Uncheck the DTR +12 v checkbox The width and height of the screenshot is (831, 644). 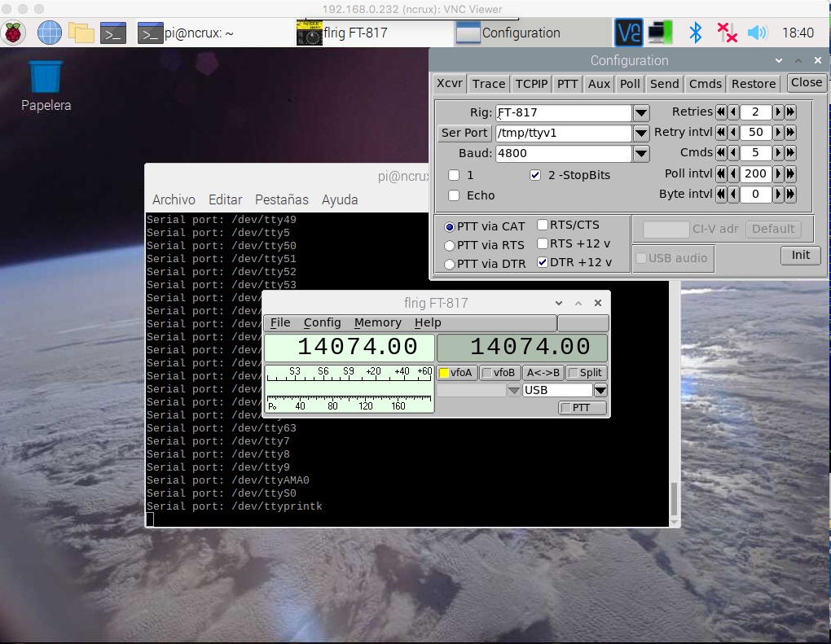542,262
